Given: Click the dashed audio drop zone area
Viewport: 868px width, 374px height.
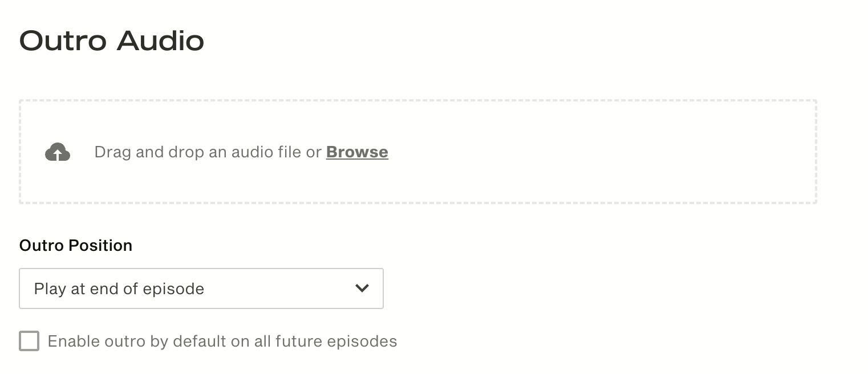Looking at the screenshot, I should click(x=418, y=152).
